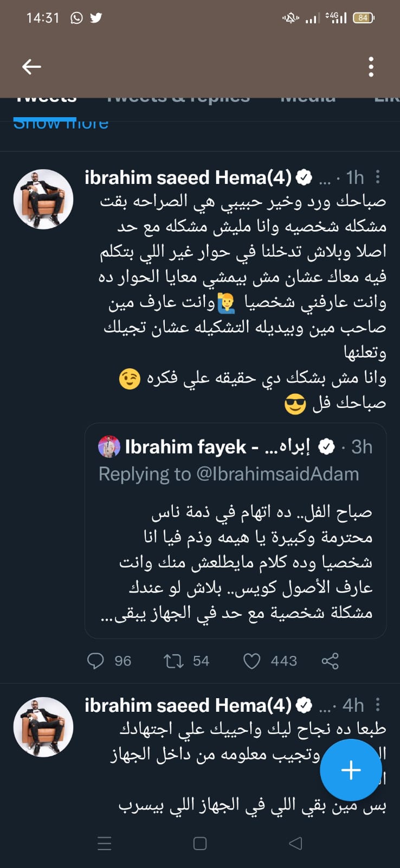Tap the reply icon with 96 comments
The width and height of the screenshot is (400, 868).
point(96,661)
